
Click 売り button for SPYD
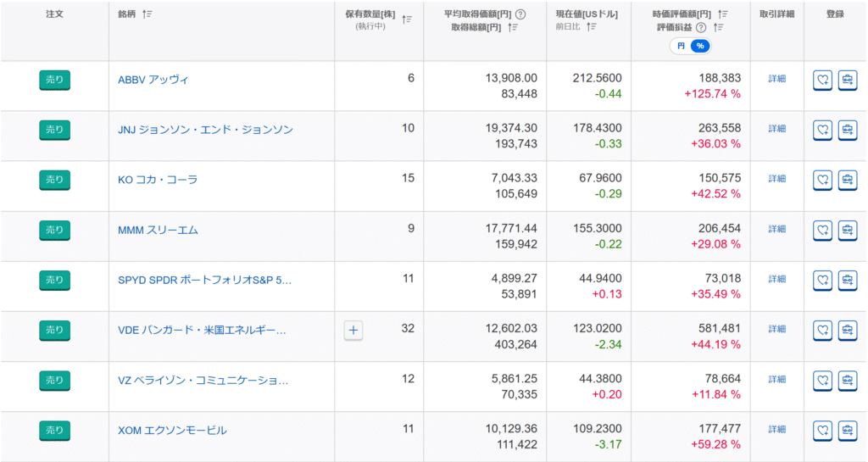[x=54, y=280]
